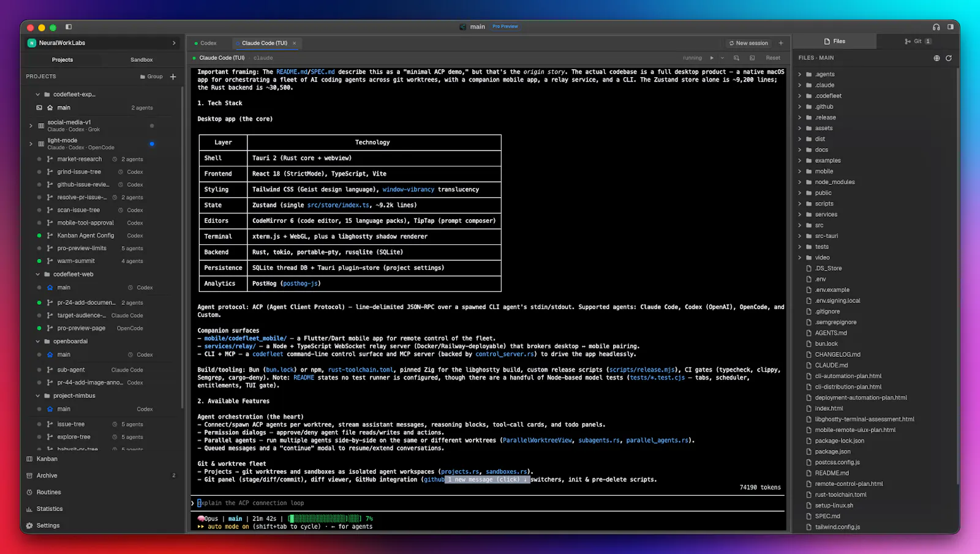Viewport: 980px width, 554px height.
Task: Select the sub-agent worktree
Action: (71, 370)
